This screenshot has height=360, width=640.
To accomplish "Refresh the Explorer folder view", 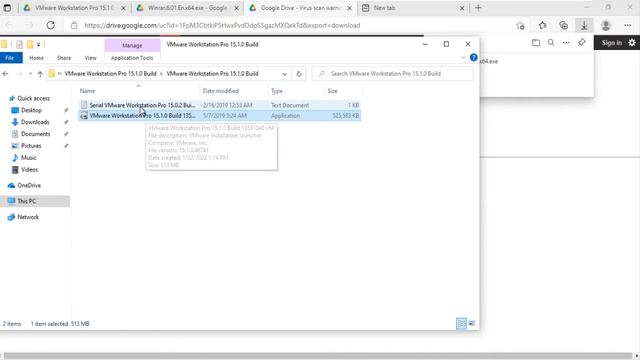I will (299, 74).
